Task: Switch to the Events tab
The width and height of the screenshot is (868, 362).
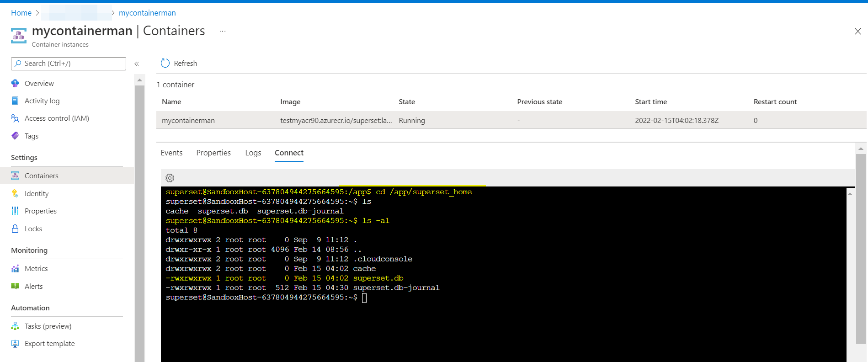Action: coord(171,153)
